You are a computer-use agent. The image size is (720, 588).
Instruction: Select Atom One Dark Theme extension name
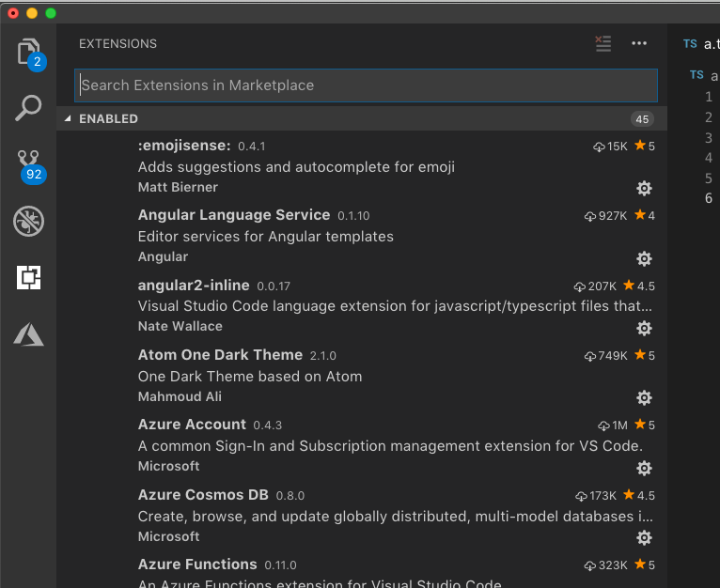pos(220,355)
